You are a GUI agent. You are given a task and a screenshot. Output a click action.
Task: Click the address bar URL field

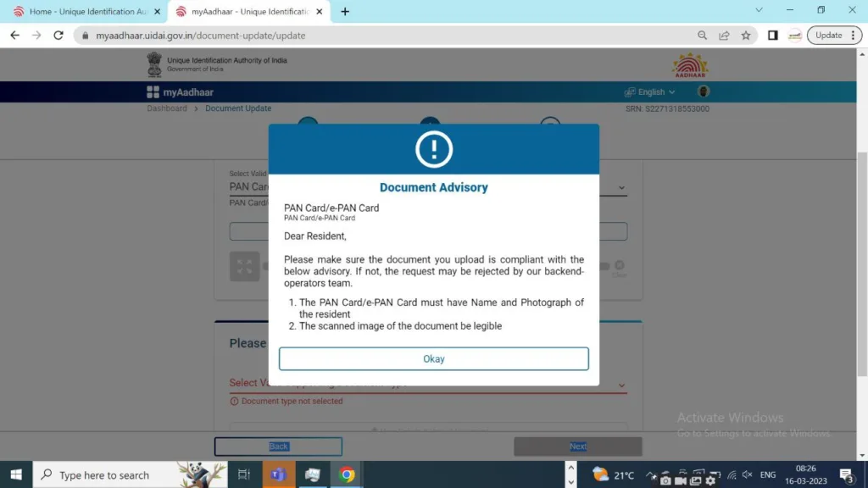[381, 36]
